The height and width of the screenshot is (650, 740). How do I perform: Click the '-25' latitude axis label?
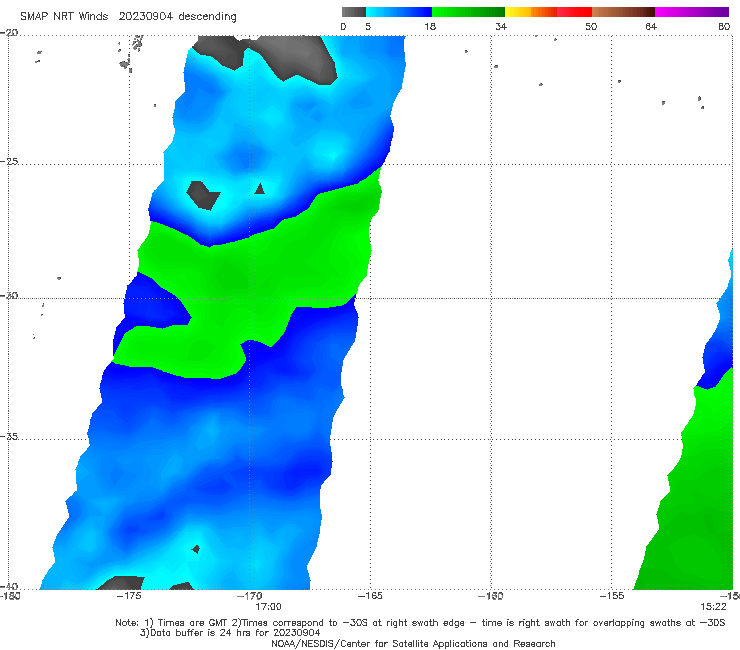[9, 161]
